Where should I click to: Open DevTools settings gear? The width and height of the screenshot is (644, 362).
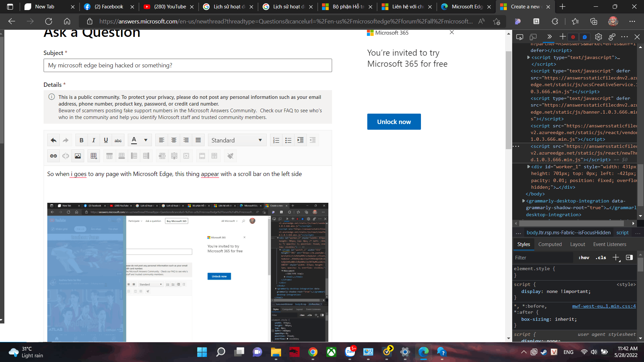point(598,37)
